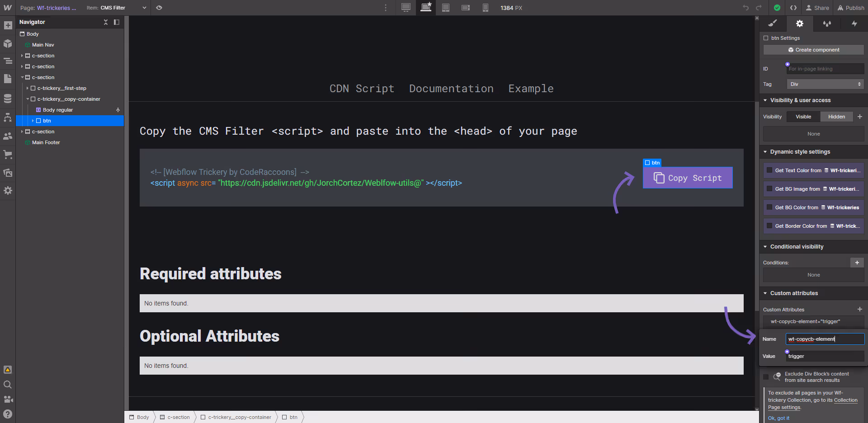The image size is (868, 423).
Task: Collapse Dynamic style settings section
Action: click(x=765, y=152)
